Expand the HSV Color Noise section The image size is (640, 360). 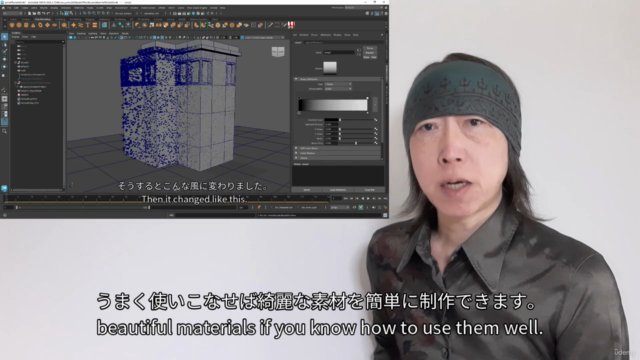click(x=296, y=148)
